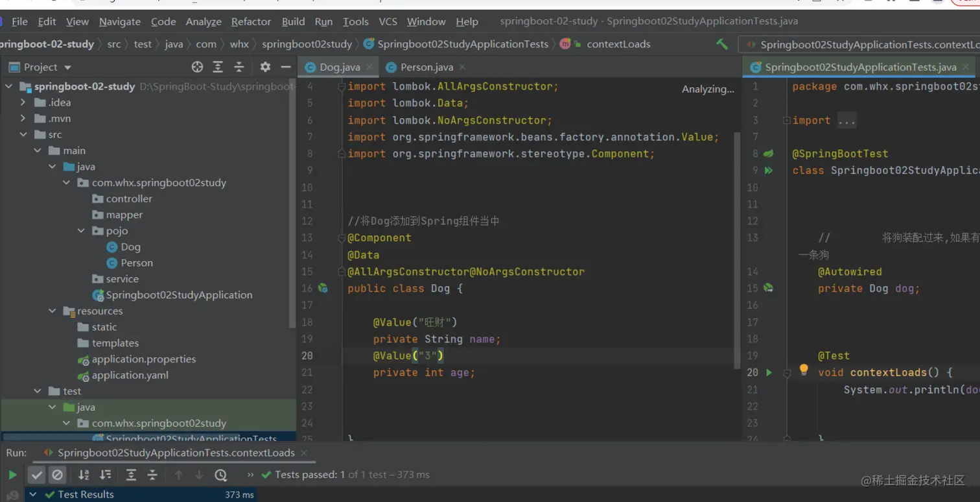Screen dimensions: 980x502
Task: Open the Refactor menu
Action: (251, 21)
